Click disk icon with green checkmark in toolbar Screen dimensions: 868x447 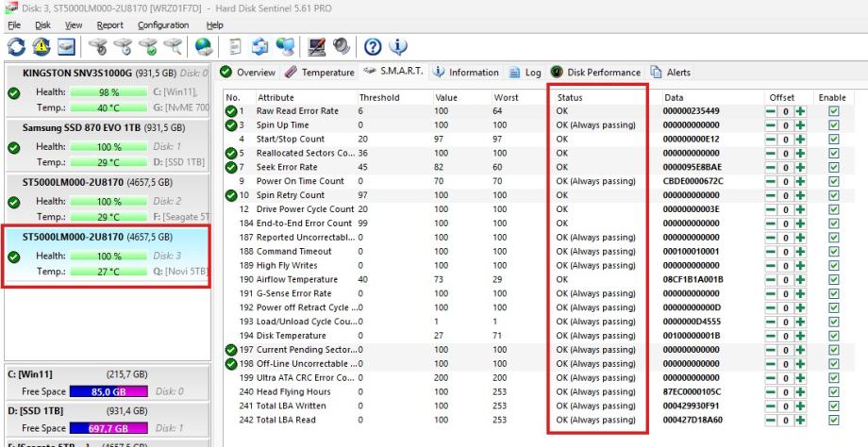pos(148,46)
